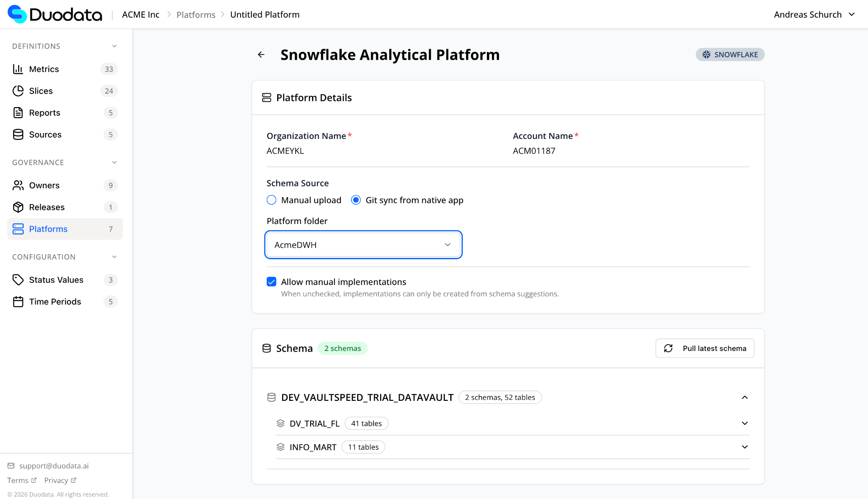Screen dimensions: 868x499
Task: Click the Duodata logo icon
Action: coord(17,14)
